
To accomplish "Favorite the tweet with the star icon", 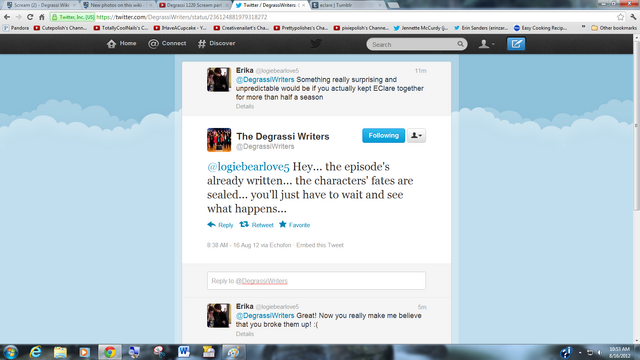I will [294, 225].
